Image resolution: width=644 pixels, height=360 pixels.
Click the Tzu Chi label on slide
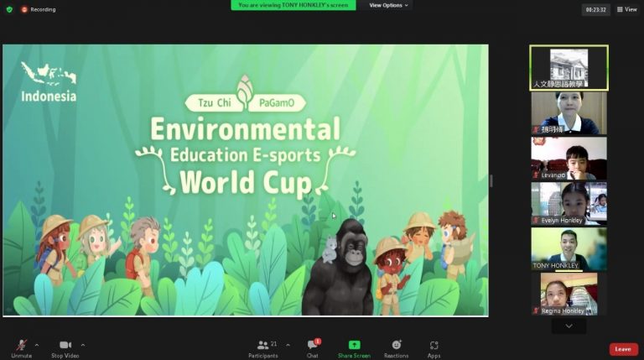[x=215, y=102]
